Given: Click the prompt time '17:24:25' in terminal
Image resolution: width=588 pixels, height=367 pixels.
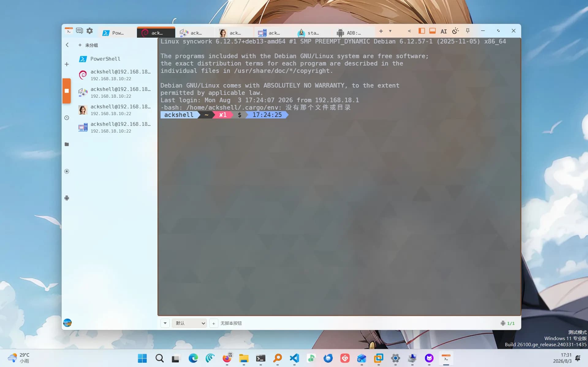Looking at the screenshot, I should pyautogui.click(x=267, y=115).
